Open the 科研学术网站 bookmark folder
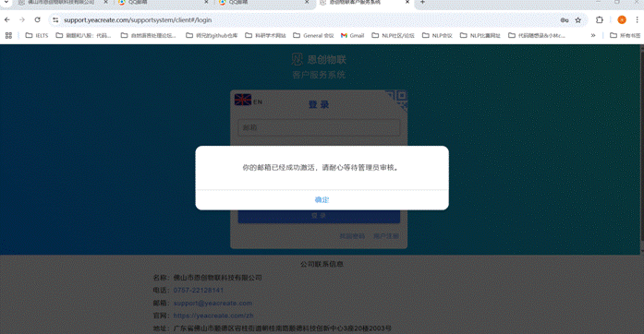 coord(266,36)
